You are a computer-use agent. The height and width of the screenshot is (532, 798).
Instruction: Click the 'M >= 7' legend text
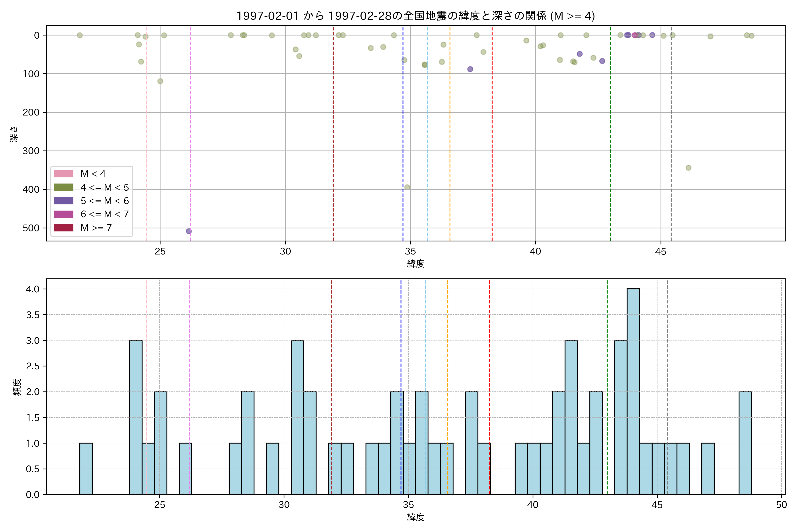96,228
